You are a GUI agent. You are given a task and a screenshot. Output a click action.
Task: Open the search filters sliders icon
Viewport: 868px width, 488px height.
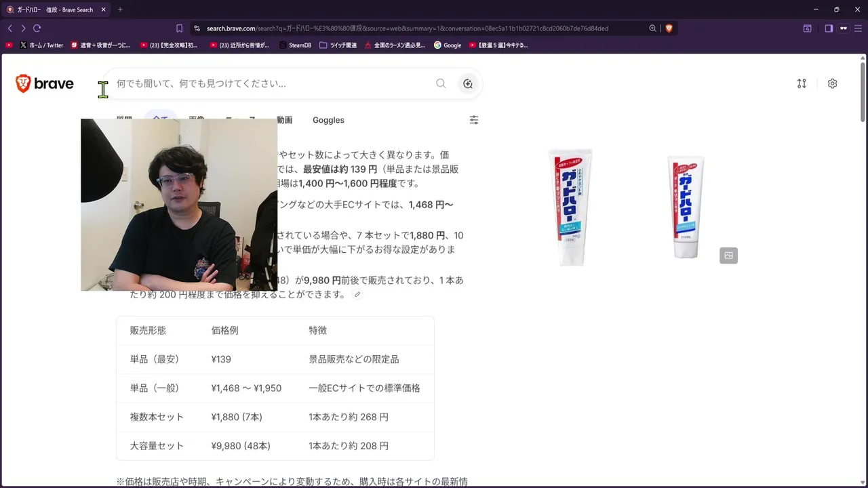click(474, 120)
